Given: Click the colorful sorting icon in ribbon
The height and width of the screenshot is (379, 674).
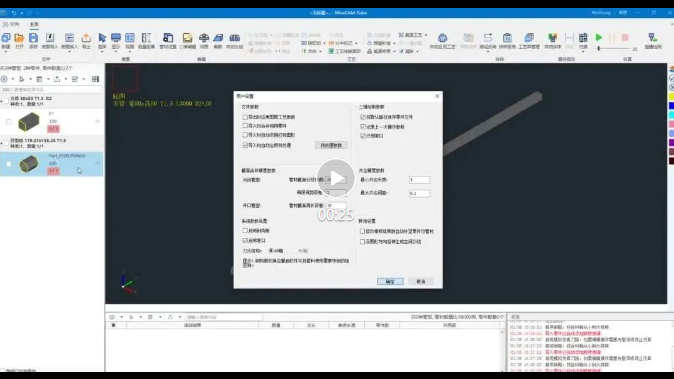Looking at the screenshot, I should click(552, 38).
